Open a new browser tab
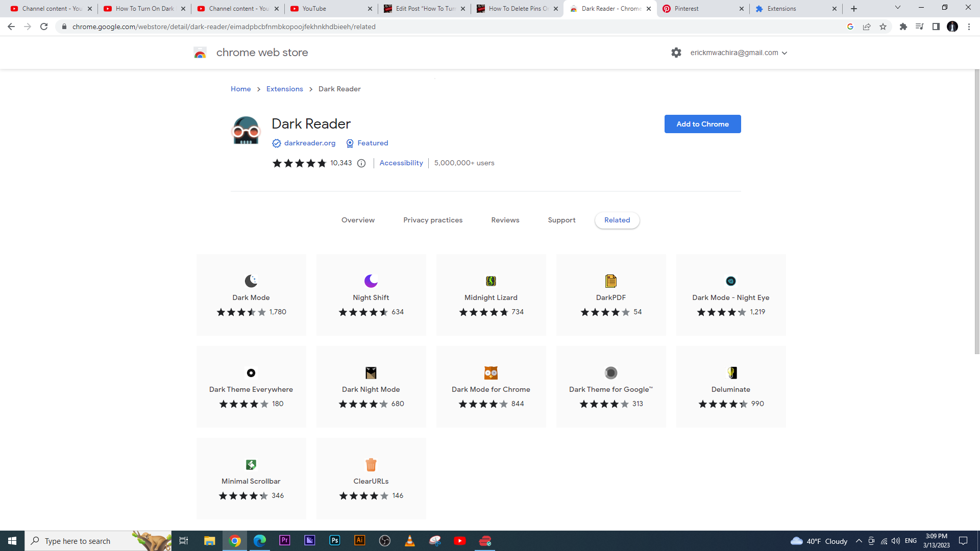 [854, 9]
